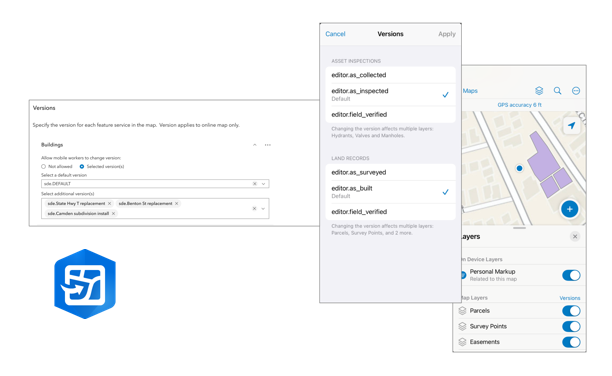Select the Not allowed radio button

point(43,166)
